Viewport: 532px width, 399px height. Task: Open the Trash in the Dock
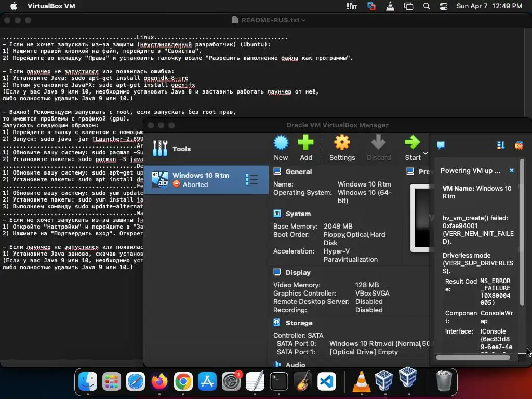coord(444,381)
